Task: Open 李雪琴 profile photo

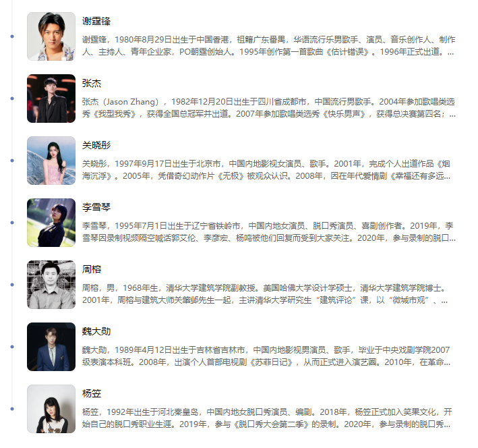Action: pos(51,223)
